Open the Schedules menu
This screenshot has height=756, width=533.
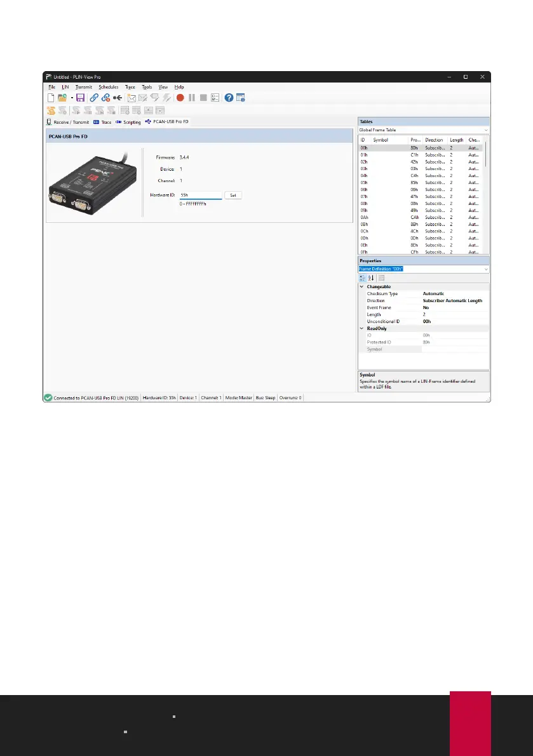tap(109, 87)
